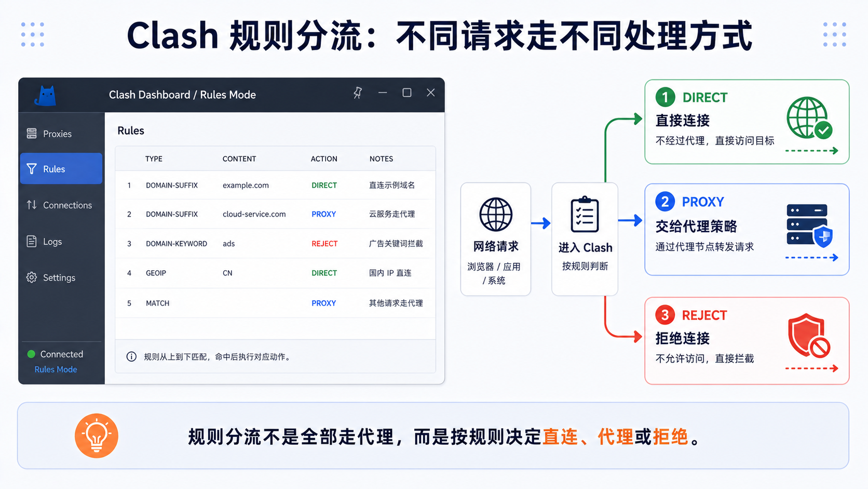Click the NOTES column header

click(x=381, y=159)
